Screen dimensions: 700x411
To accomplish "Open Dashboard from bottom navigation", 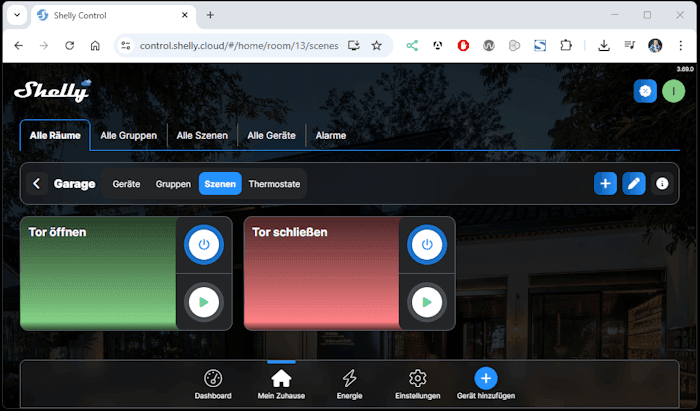I will click(x=212, y=384).
